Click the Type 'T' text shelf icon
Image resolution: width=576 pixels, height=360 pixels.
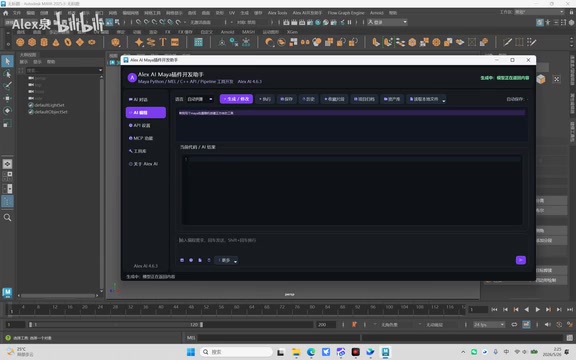[163, 42]
